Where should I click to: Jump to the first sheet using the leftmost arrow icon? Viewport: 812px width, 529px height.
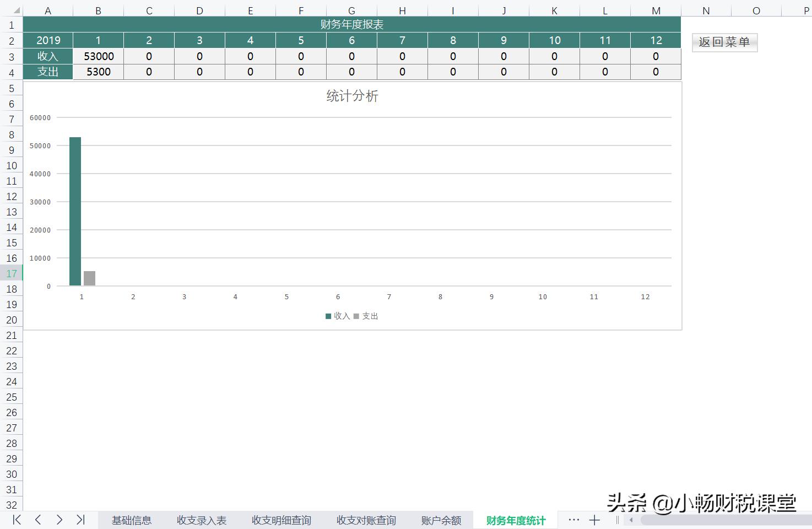15,520
